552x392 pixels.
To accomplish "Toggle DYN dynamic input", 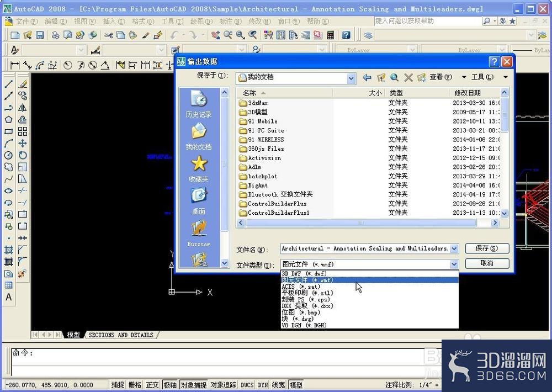I will [x=263, y=385].
